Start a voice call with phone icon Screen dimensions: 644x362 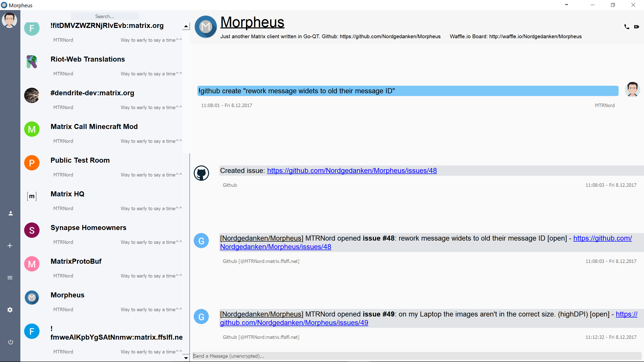(627, 27)
